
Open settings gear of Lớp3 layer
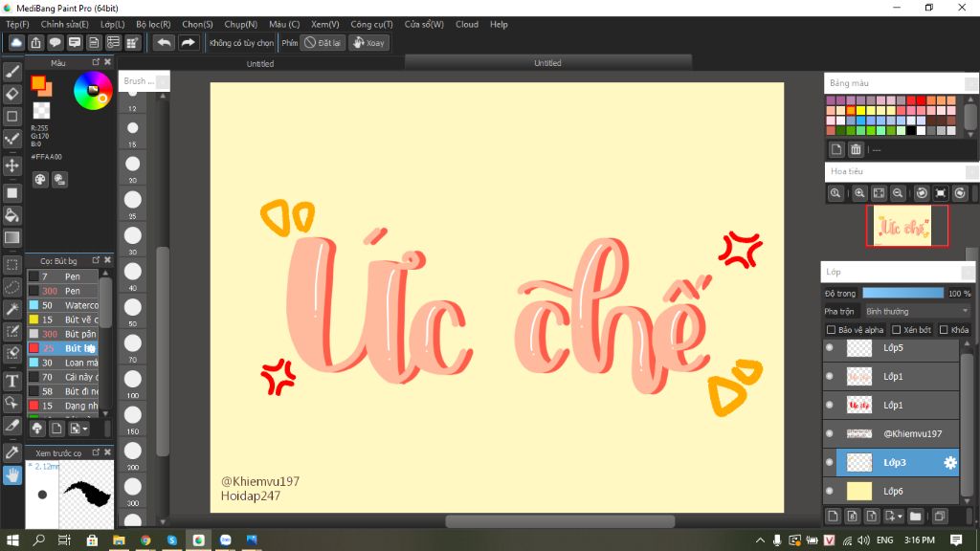[x=950, y=462]
